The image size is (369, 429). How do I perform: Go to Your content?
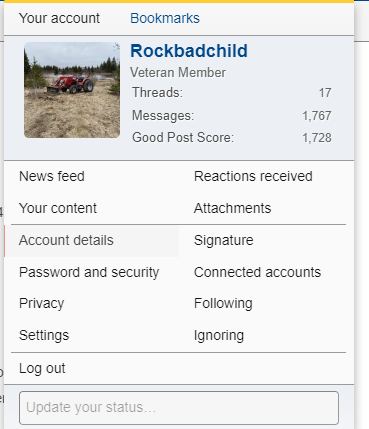pyautogui.click(x=58, y=208)
